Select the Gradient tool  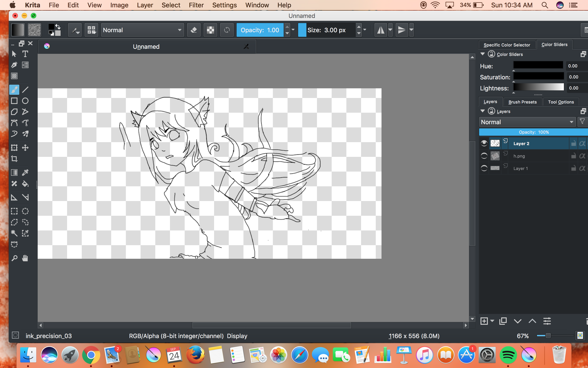[14, 172]
